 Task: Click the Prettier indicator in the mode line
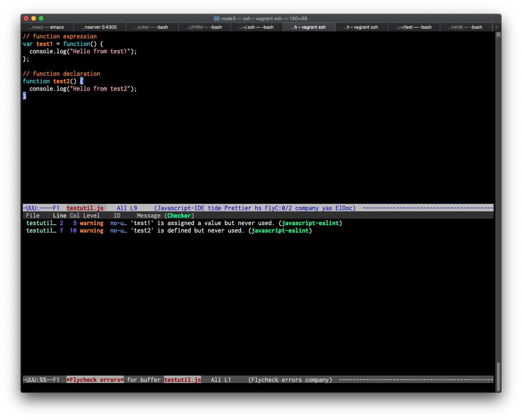[x=237, y=208]
